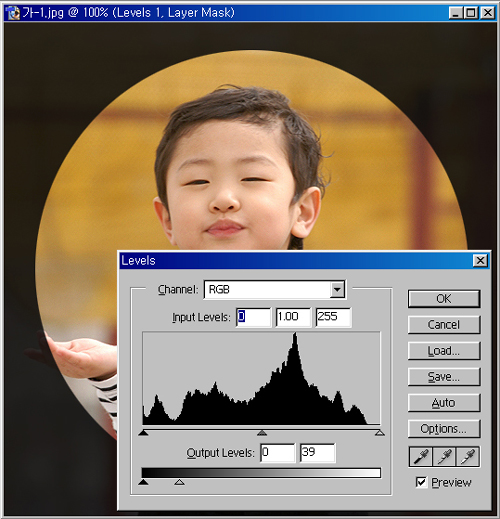The height and width of the screenshot is (519, 500).
Task: Click the Save... button
Action: (444, 377)
